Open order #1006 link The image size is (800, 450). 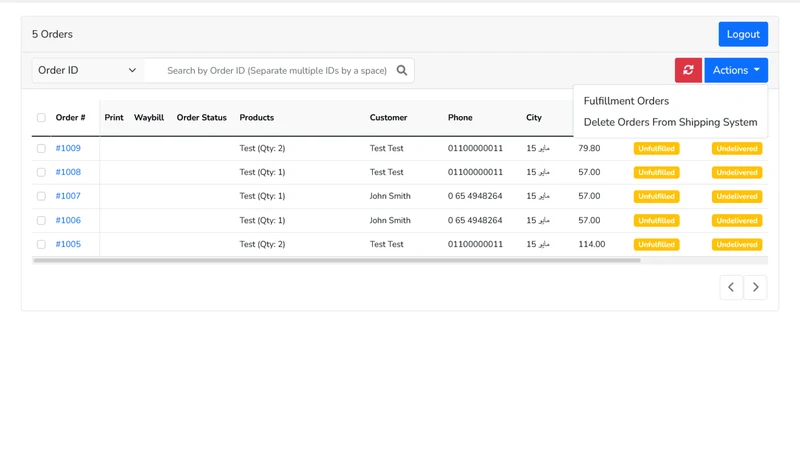tap(68, 220)
